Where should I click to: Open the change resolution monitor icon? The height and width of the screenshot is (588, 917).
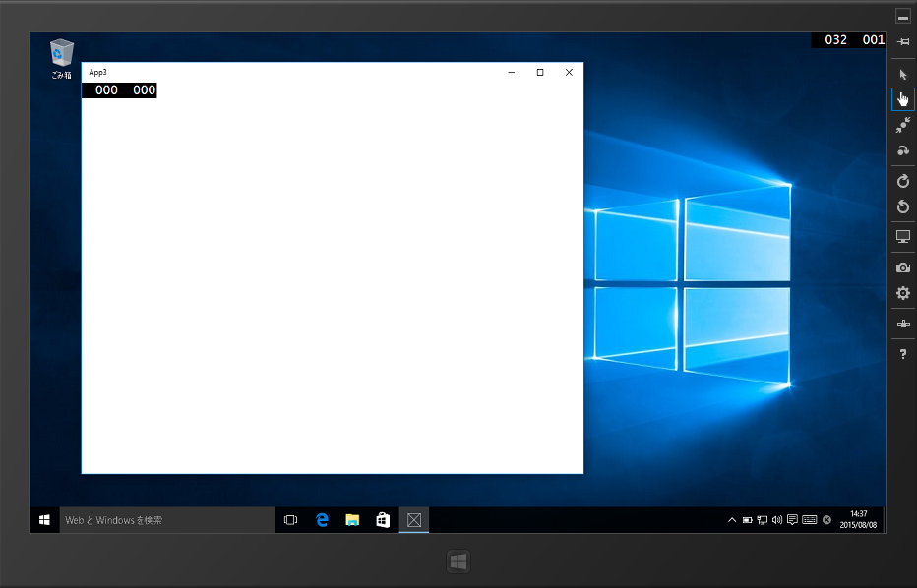pos(902,237)
